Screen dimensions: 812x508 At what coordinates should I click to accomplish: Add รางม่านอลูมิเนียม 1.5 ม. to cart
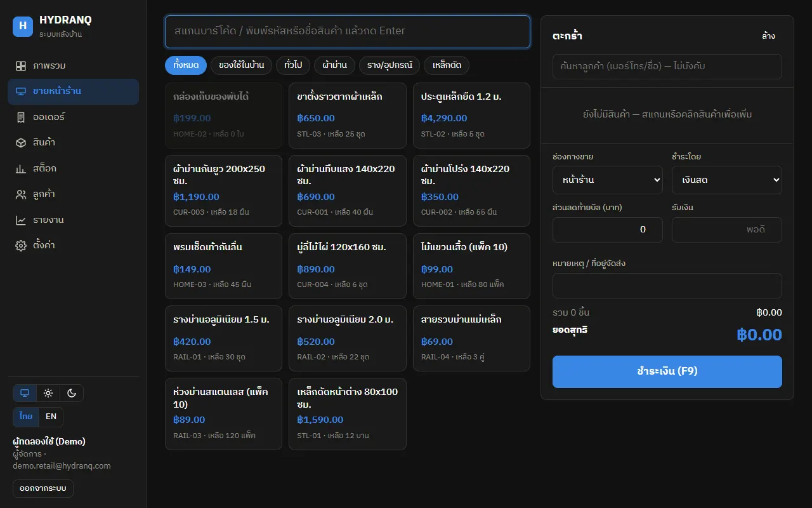click(x=223, y=338)
